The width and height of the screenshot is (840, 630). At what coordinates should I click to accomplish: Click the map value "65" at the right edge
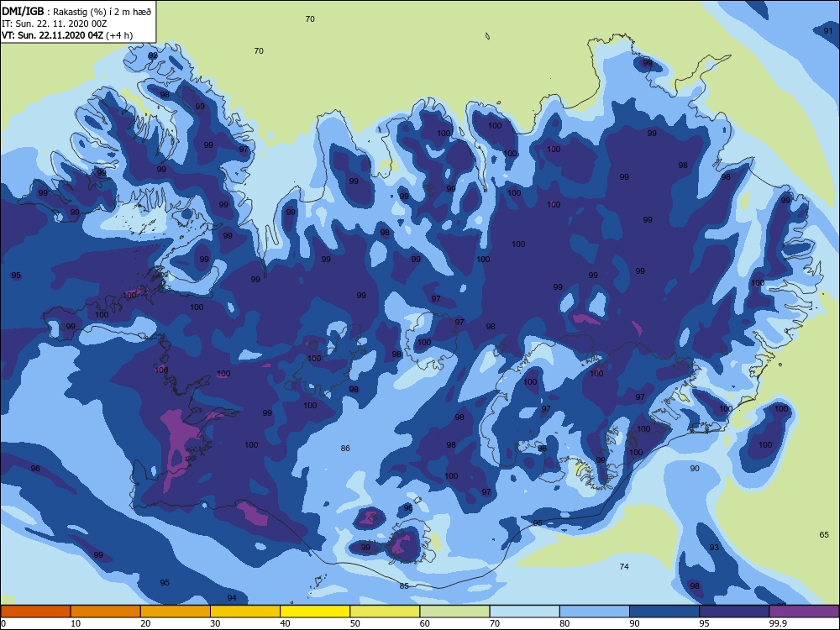[824, 534]
